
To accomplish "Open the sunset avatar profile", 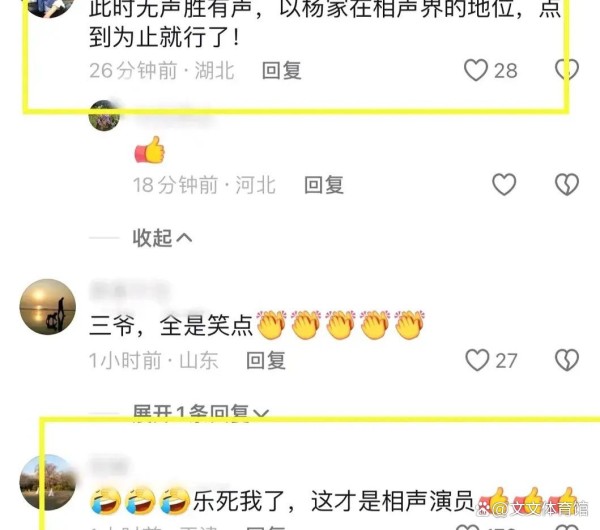I will point(48,307).
